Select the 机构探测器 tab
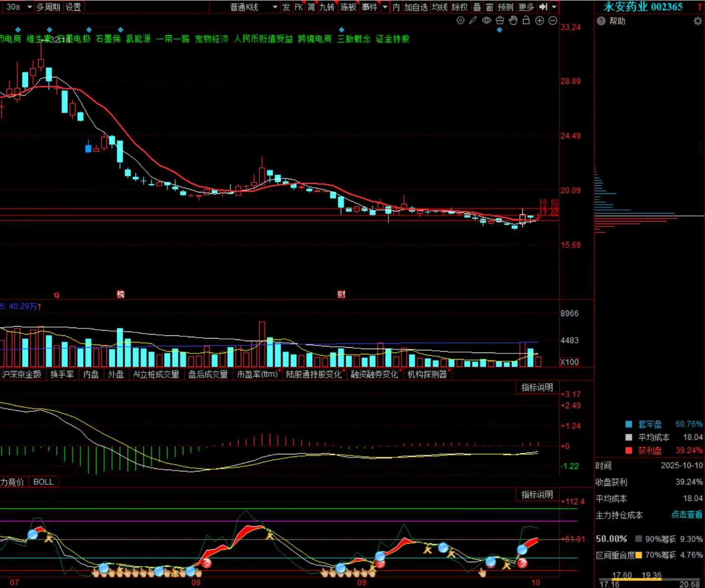705x588 pixels. pos(427,374)
